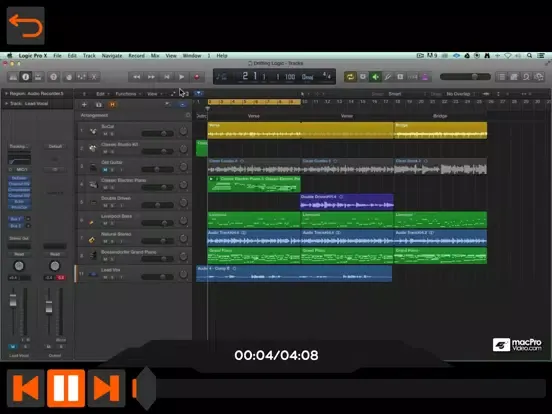This screenshot has height=414, width=552.
Task: Open the Track menu
Action: pos(89,56)
